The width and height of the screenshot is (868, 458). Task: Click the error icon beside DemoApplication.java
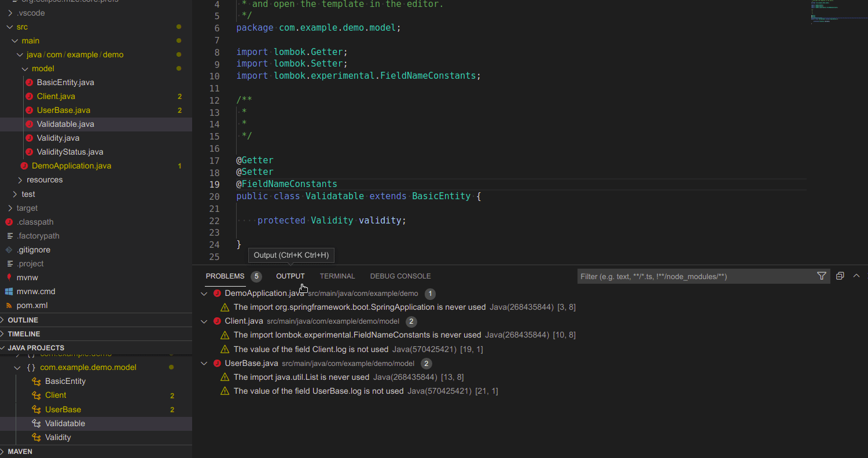[x=216, y=293]
